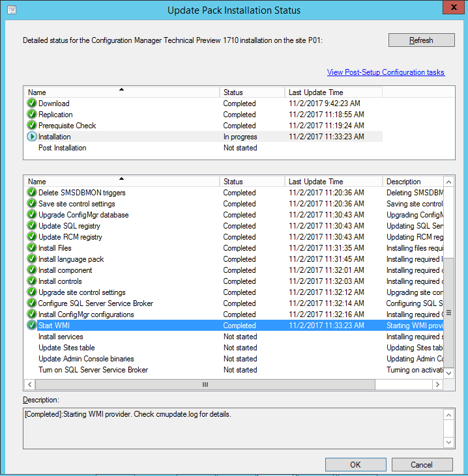Select the Update SQL registry row
The image size is (468, 476).
point(234,226)
